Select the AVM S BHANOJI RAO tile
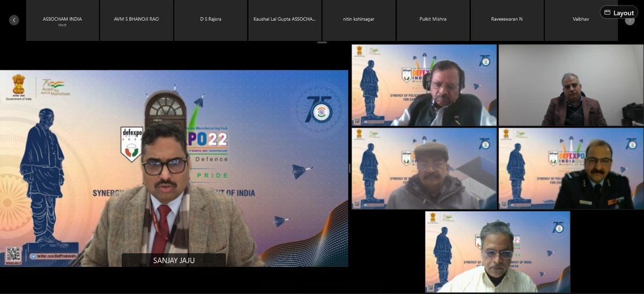 pos(136,20)
